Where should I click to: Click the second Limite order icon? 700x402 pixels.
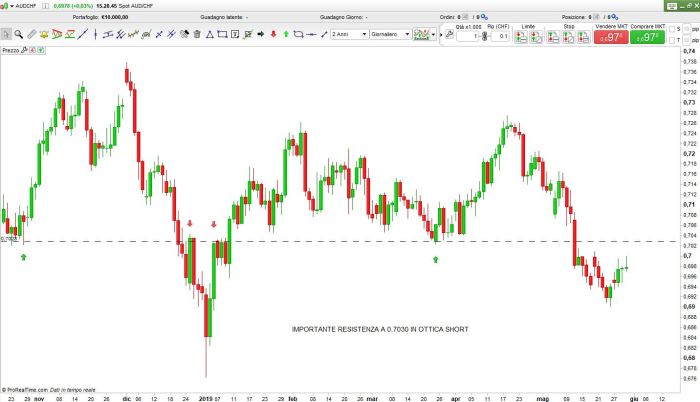536,37
